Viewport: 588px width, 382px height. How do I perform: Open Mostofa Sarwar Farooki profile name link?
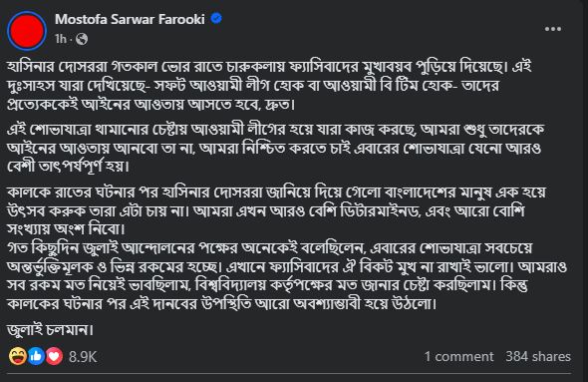point(130,19)
